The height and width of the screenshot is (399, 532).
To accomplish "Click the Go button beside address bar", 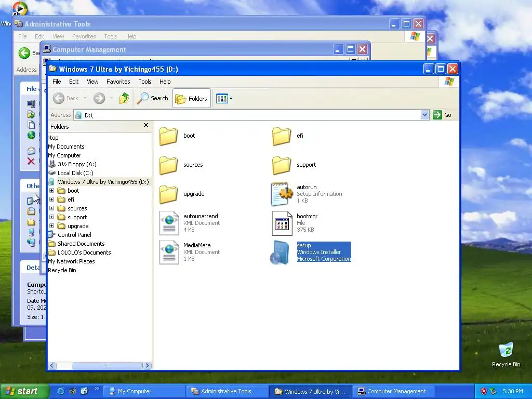I will coord(442,115).
